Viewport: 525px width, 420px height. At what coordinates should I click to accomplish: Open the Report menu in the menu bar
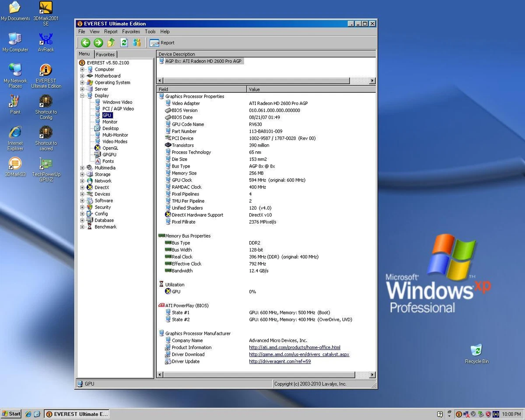111,31
